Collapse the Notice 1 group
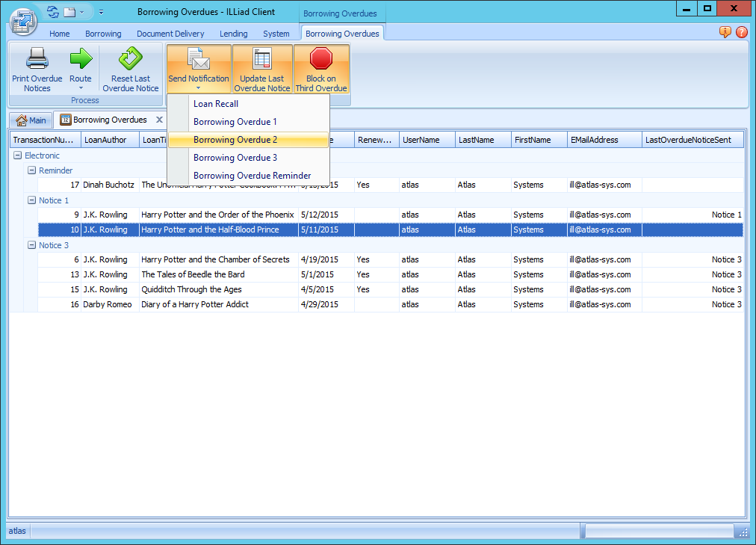Image resolution: width=756 pixels, height=545 pixels. click(x=32, y=200)
